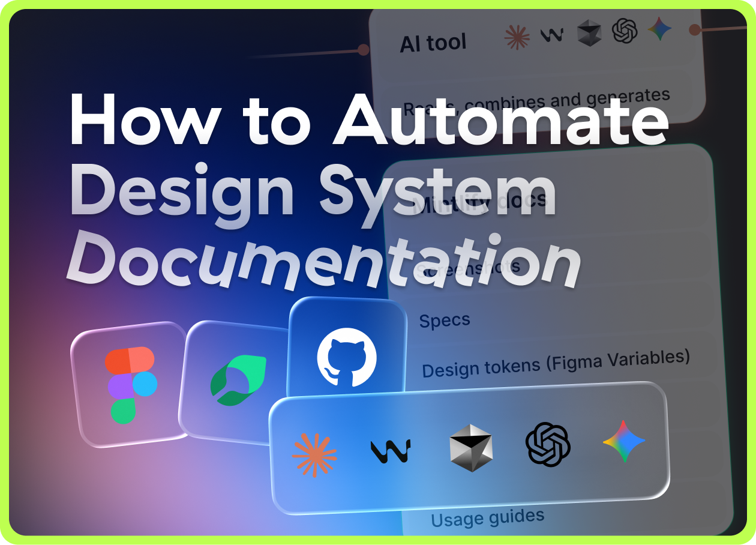Select the large Windsurf wave icon
The width and height of the screenshot is (756, 545).
point(391,451)
